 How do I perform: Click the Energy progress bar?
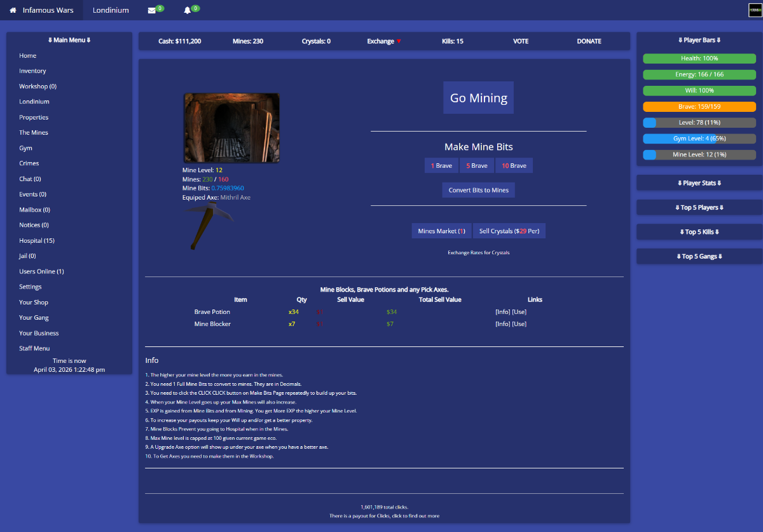click(699, 74)
